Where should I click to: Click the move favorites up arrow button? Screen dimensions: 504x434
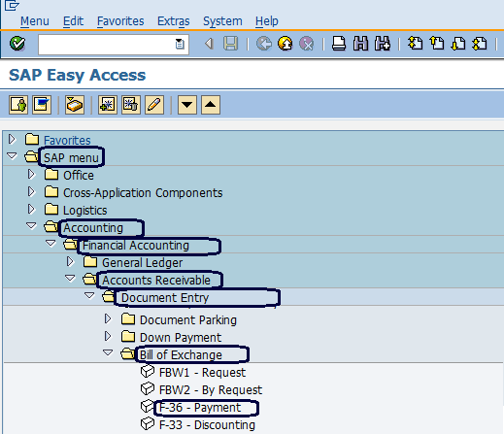tap(211, 105)
